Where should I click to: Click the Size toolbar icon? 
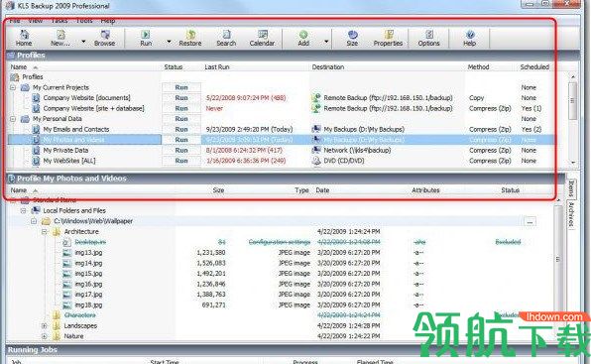[352, 35]
